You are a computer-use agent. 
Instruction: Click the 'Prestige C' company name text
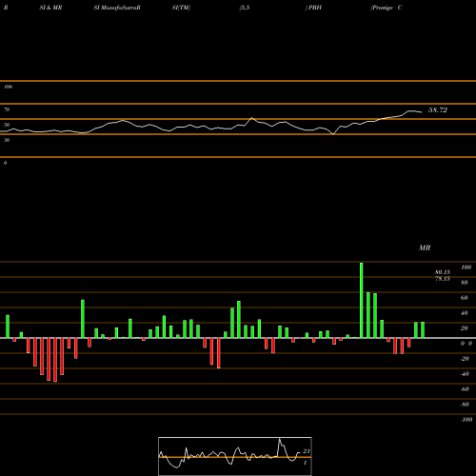(x=387, y=8)
